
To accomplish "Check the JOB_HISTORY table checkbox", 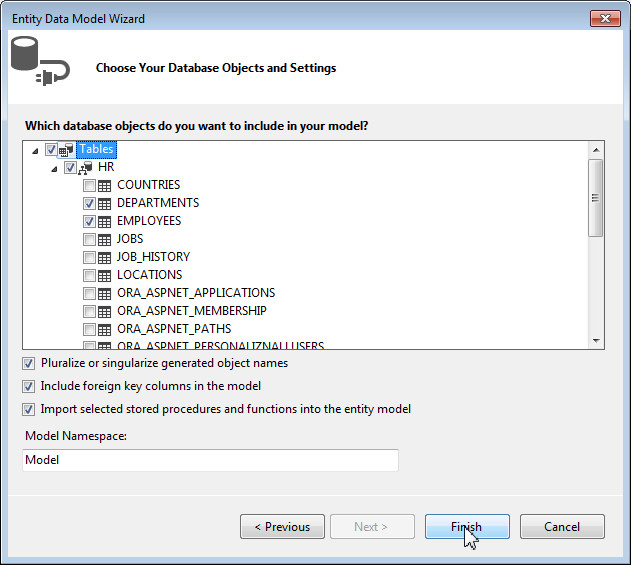I will click(89, 258).
